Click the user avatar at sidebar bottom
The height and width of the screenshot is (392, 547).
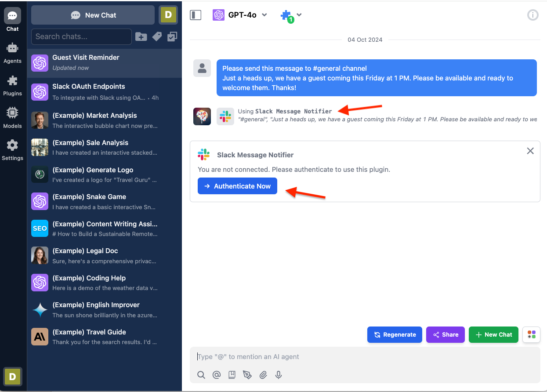(x=12, y=376)
